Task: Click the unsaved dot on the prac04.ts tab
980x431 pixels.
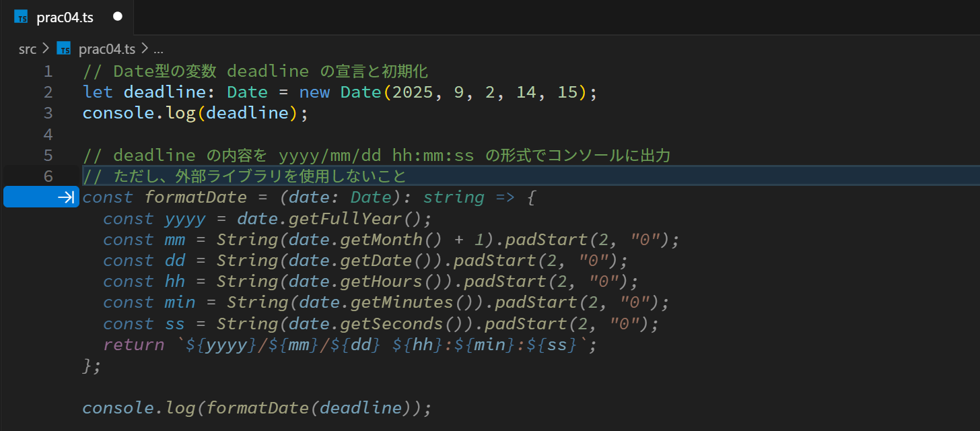Action: pyautogui.click(x=118, y=16)
